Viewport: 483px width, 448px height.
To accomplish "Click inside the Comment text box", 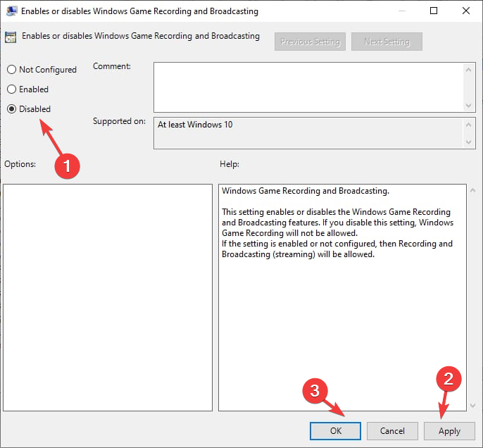I will [308, 87].
